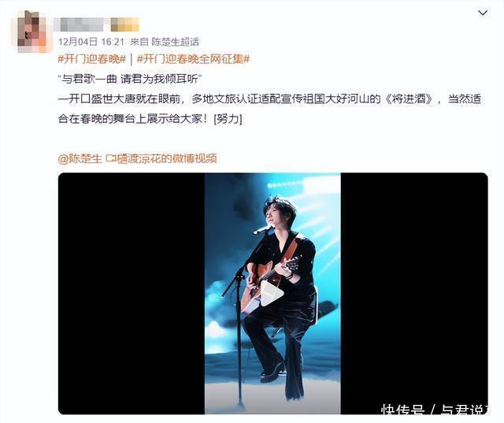Click the 《将进酒》 song title text

pos(409,98)
